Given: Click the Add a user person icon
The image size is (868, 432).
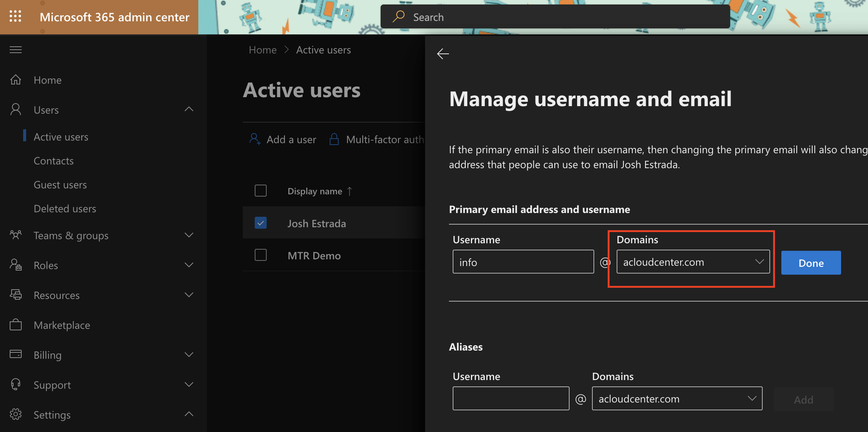Looking at the screenshot, I should click(x=254, y=139).
